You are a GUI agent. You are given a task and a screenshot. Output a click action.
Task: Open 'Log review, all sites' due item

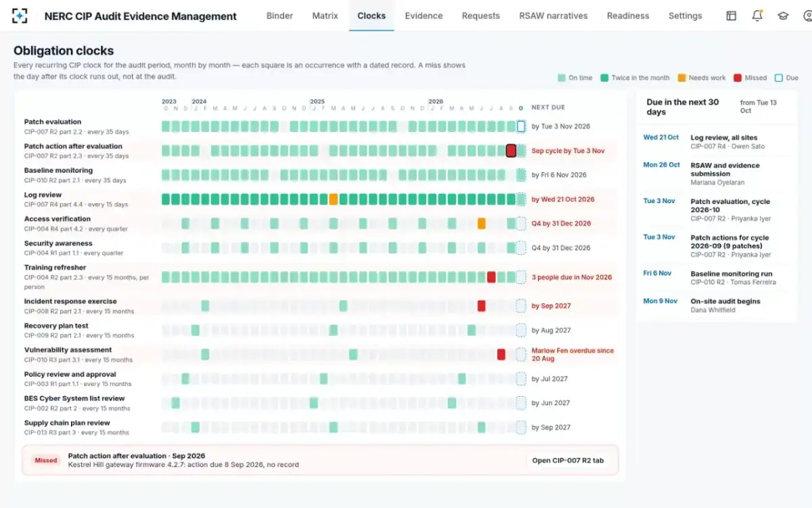pyautogui.click(x=716, y=142)
